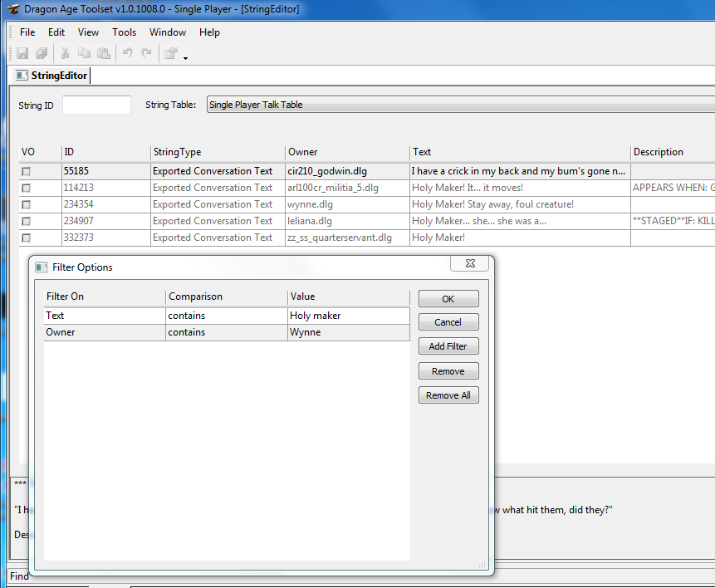Click the properties icon in the toolbar
Screen dimensions: 715x588
(x=170, y=53)
